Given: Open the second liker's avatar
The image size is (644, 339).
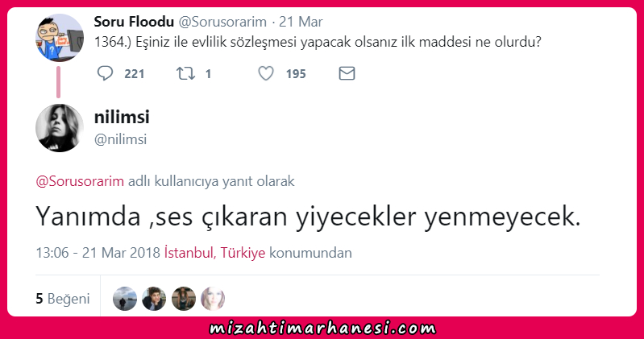Looking at the screenshot, I should (154, 299).
